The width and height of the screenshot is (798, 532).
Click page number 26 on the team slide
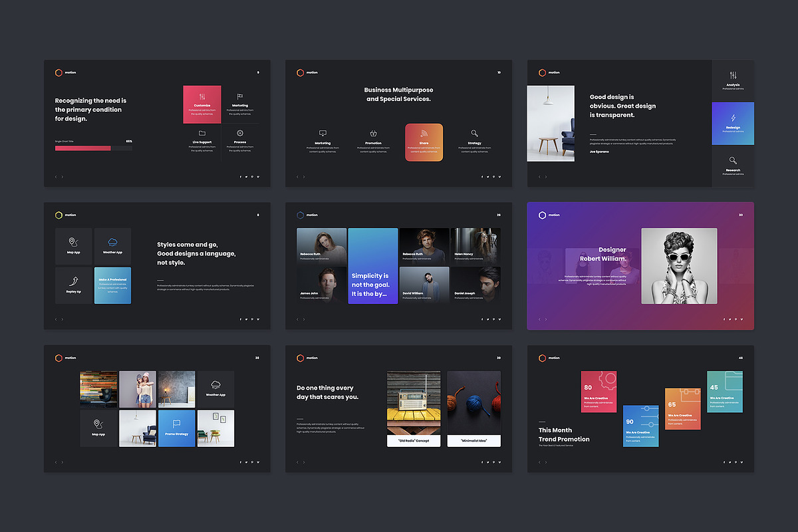499,215
